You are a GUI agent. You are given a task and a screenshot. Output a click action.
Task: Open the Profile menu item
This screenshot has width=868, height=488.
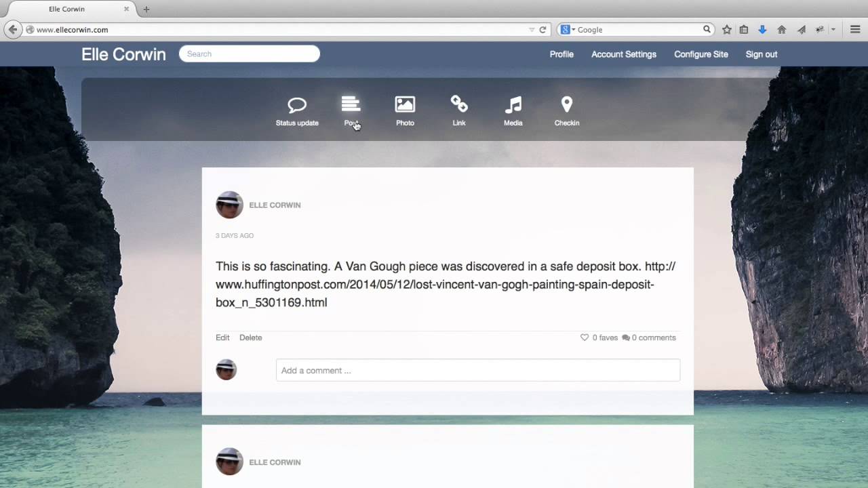[x=561, y=54]
